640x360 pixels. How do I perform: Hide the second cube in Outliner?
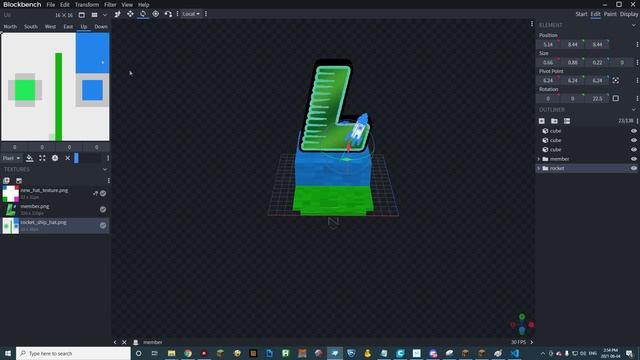click(633, 140)
